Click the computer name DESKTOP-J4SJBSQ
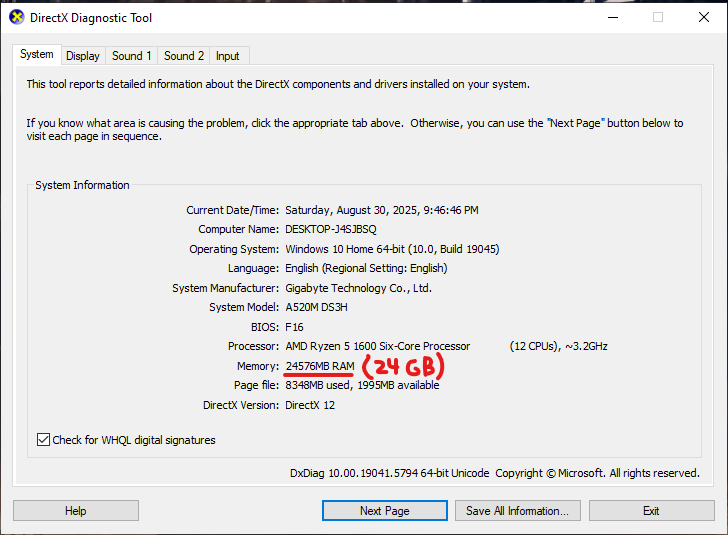Viewport: 728px width, 535px height. [331, 229]
